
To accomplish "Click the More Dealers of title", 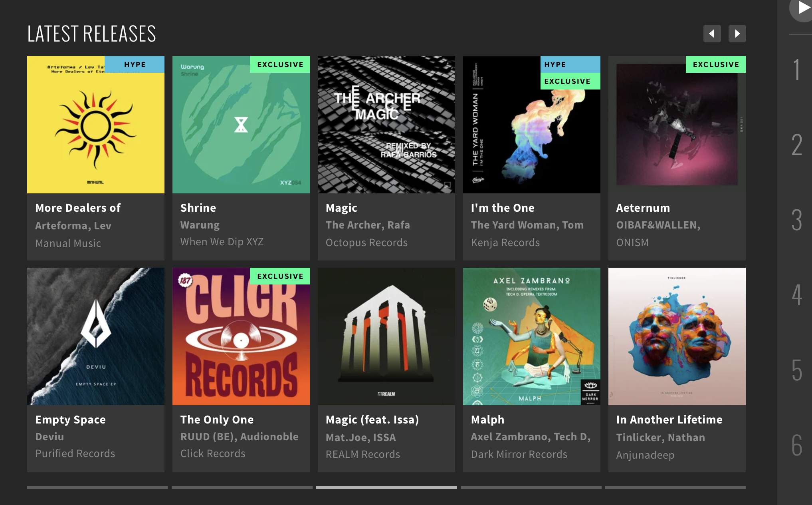I will click(x=78, y=208).
